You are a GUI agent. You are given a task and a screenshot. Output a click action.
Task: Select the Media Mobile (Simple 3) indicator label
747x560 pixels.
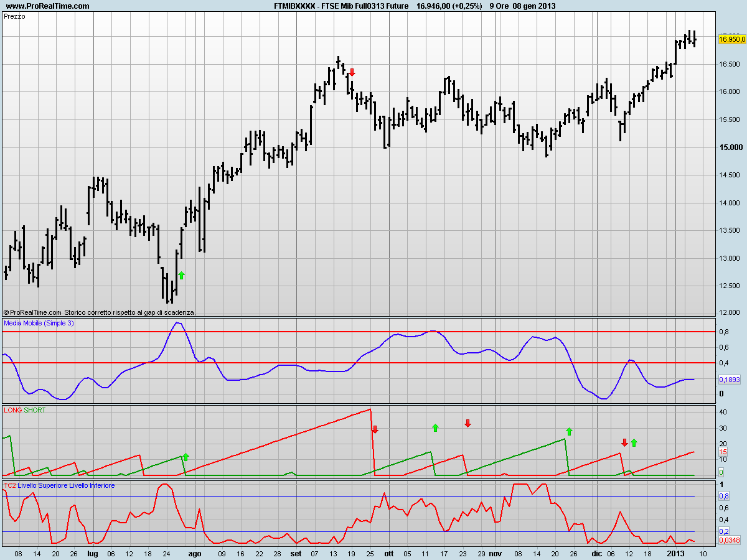(x=39, y=323)
